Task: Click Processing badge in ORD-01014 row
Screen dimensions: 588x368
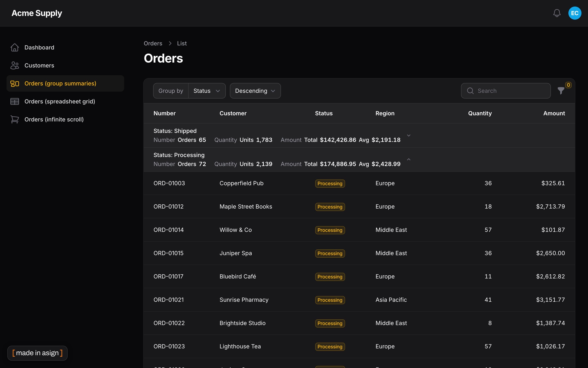Action: tap(330, 230)
